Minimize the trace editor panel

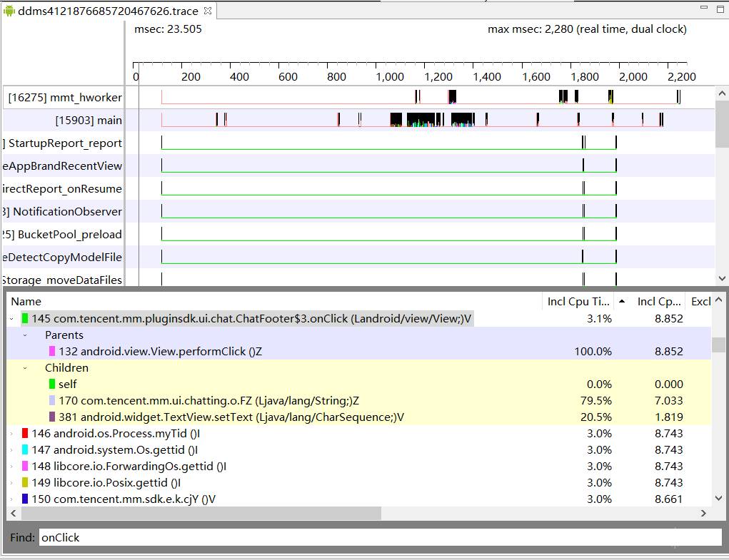coord(704,8)
